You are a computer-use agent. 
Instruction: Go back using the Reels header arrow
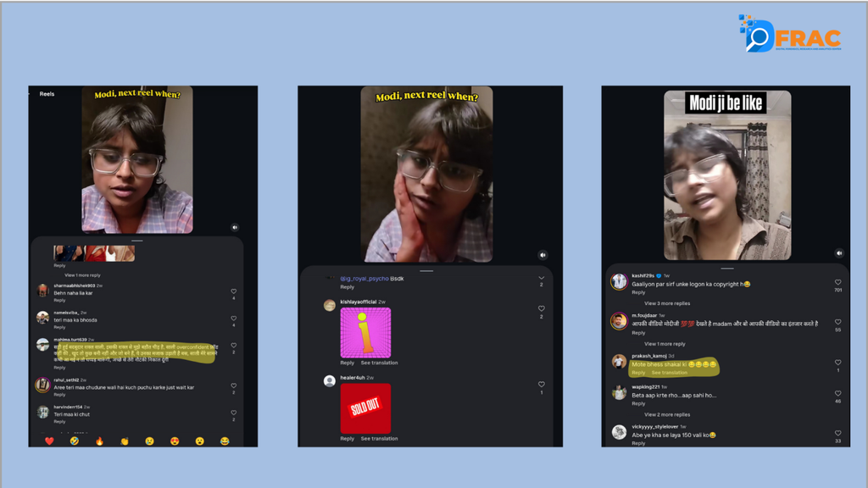30,94
